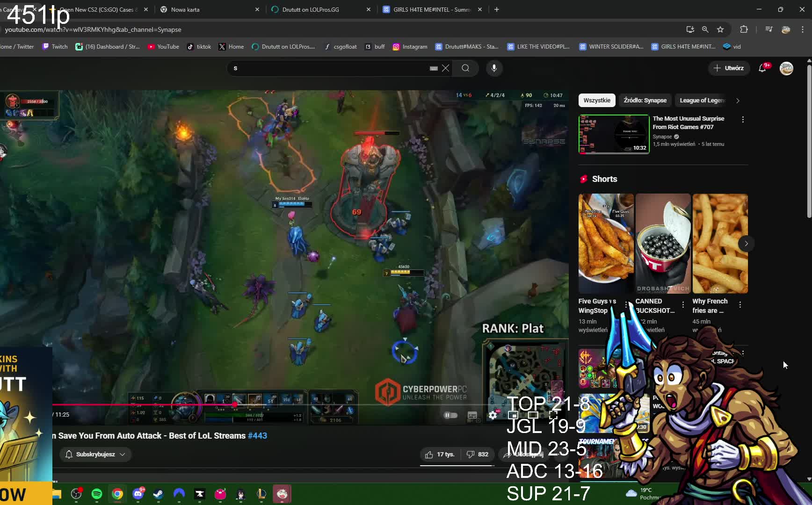
Task: Toggle autoplay switch in the player
Action: pos(450,415)
